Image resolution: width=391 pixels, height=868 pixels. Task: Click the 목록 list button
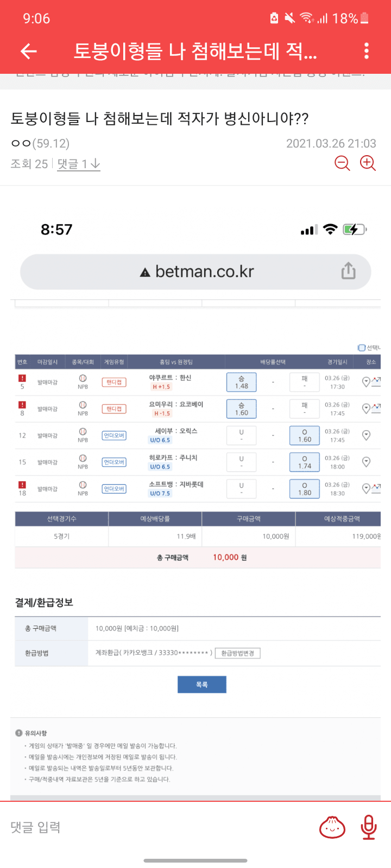[x=201, y=685]
